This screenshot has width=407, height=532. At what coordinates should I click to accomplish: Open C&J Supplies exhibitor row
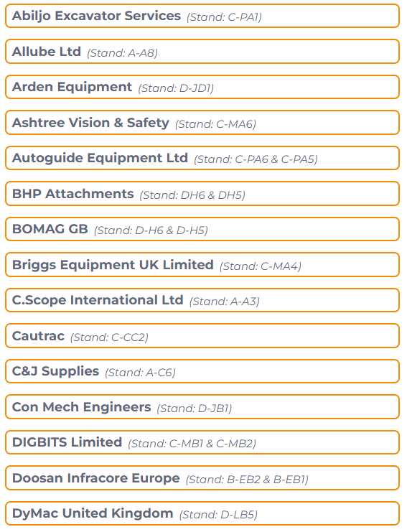[202, 371]
